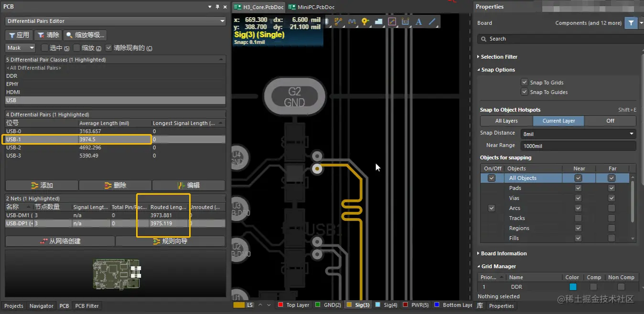
Task: Select the DDR differential pair class
Action: pyautogui.click(x=115, y=76)
